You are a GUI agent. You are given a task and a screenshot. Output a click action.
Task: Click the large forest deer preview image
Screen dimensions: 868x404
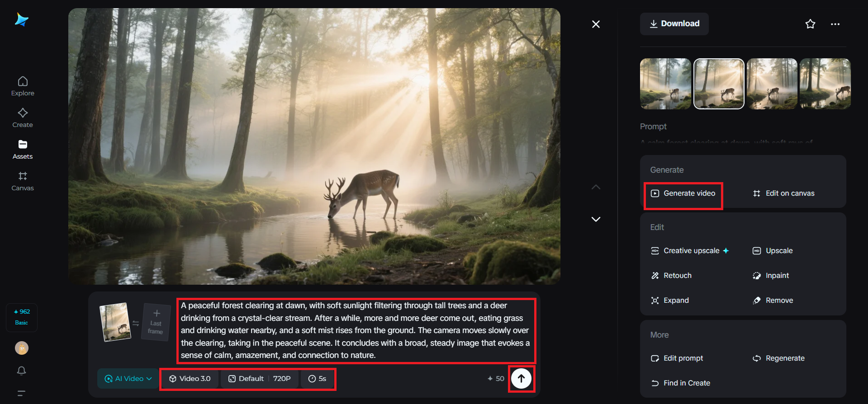(x=314, y=146)
